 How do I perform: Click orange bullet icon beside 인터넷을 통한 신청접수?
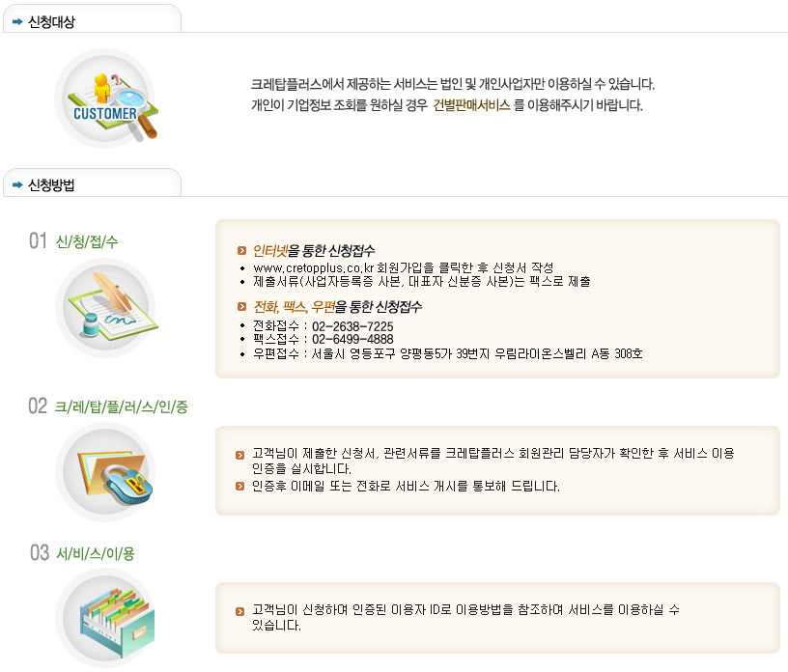pos(241,250)
